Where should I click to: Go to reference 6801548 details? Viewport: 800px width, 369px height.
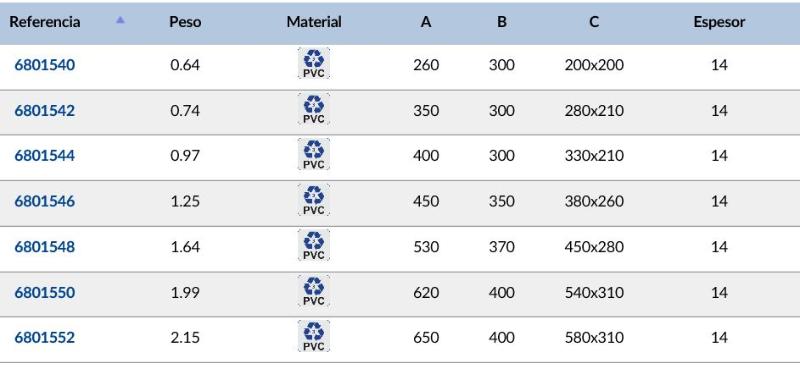pyautogui.click(x=44, y=247)
